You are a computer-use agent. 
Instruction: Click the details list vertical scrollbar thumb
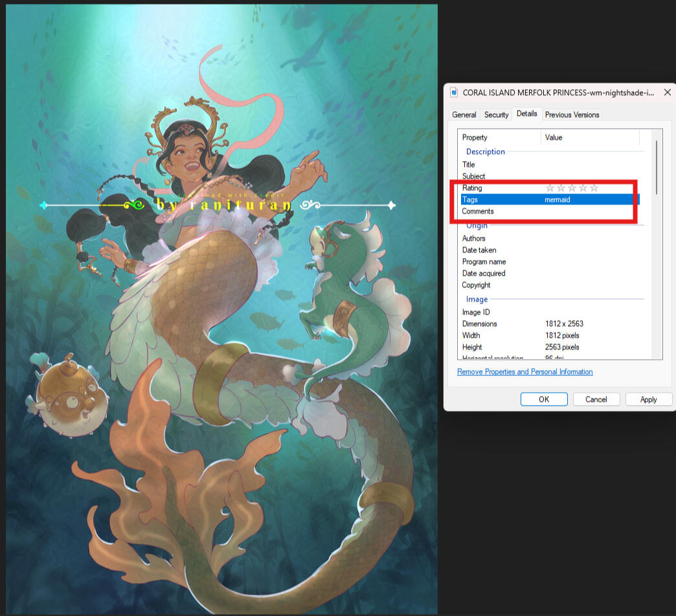(x=657, y=167)
